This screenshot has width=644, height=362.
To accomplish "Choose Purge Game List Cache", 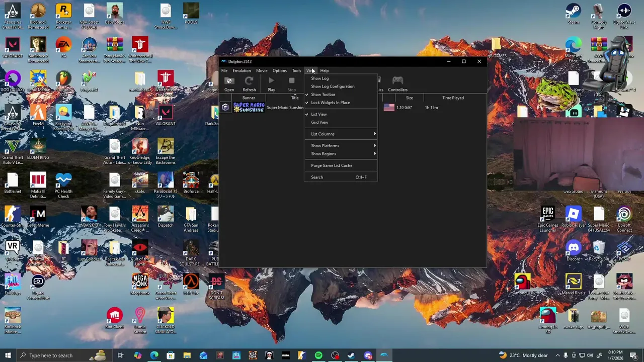I will click(341, 165).
